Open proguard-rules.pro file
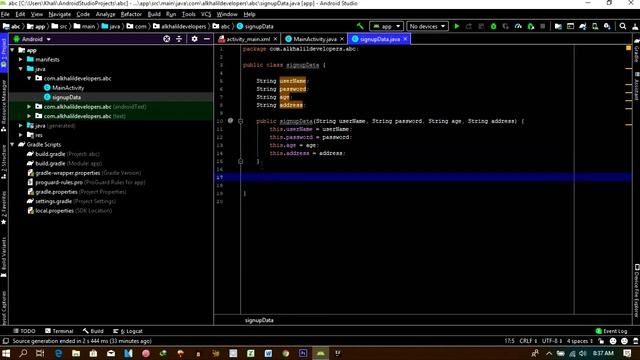The image size is (640, 360). (86, 182)
